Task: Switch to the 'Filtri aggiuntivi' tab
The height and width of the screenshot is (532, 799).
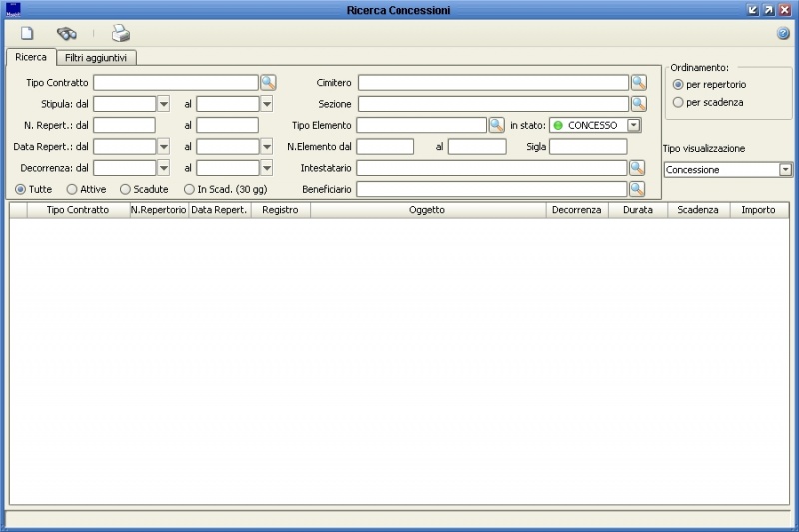Action: 97,58
